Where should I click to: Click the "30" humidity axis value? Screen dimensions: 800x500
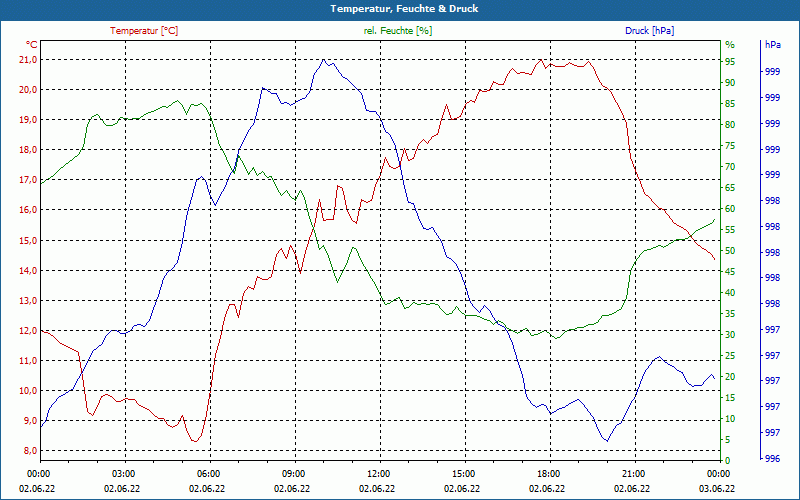pyautogui.click(x=730, y=335)
